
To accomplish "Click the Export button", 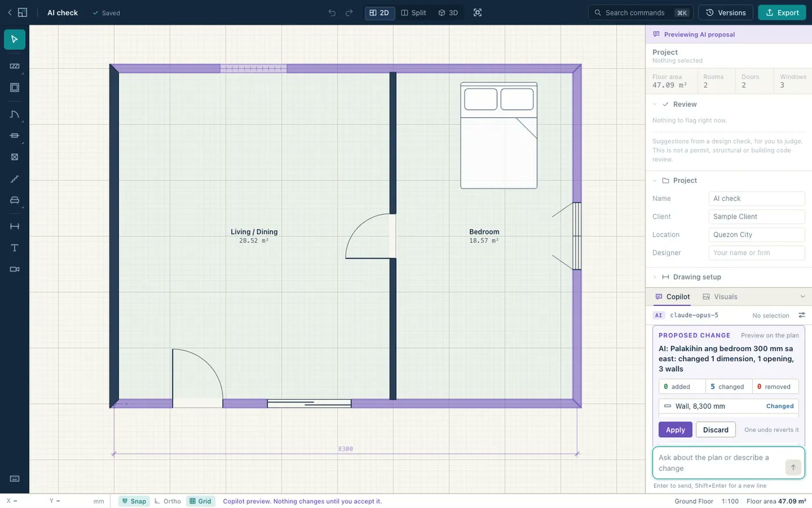I will pyautogui.click(x=782, y=13).
